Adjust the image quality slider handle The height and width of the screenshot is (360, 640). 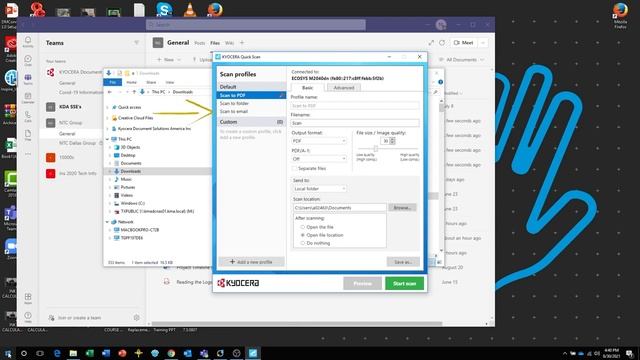[x=376, y=149]
